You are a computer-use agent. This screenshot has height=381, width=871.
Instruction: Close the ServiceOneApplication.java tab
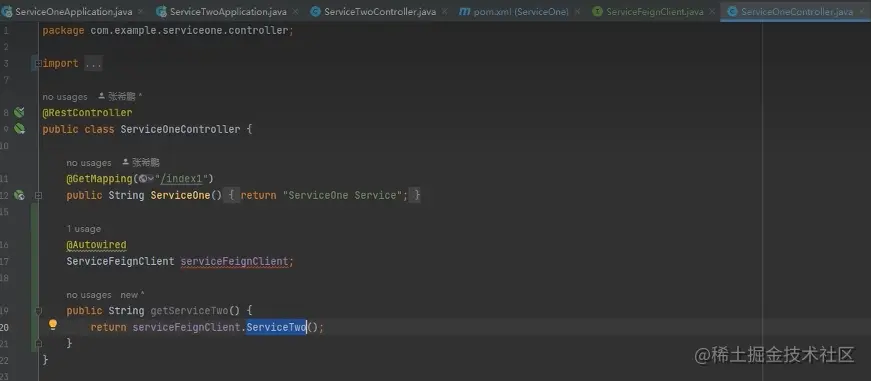pyautogui.click(x=140, y=12)
